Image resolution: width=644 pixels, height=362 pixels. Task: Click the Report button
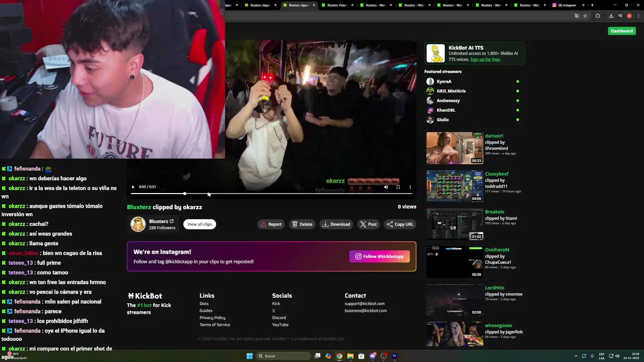271,224
